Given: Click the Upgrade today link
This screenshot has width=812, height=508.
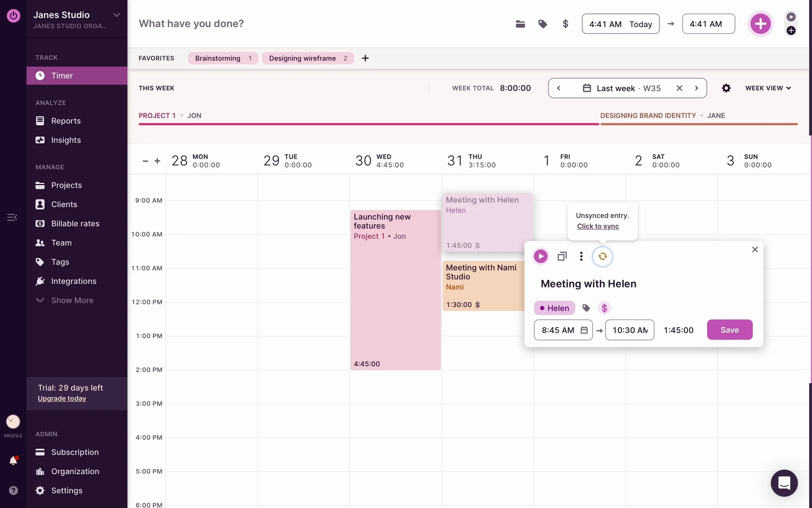Looking at the screenshot, I should [x=62, y=398].
